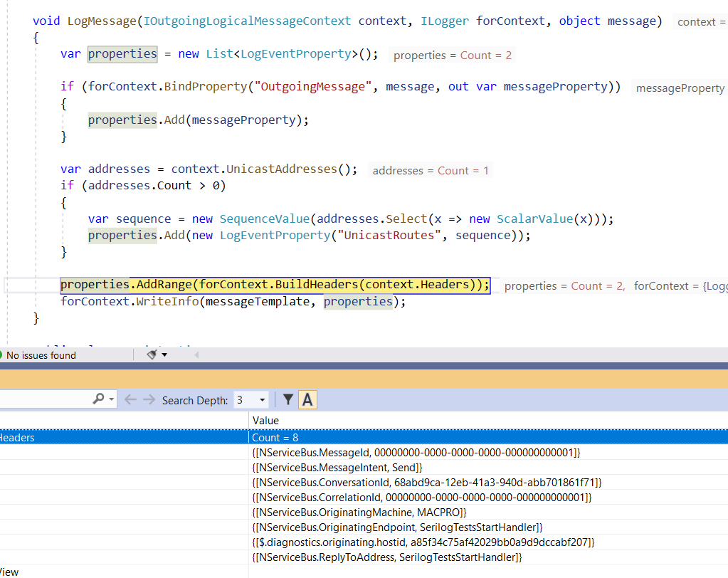Toggle the filter funnel button
This screenshot has width=728, height=578.
click(x=289, y=400)
